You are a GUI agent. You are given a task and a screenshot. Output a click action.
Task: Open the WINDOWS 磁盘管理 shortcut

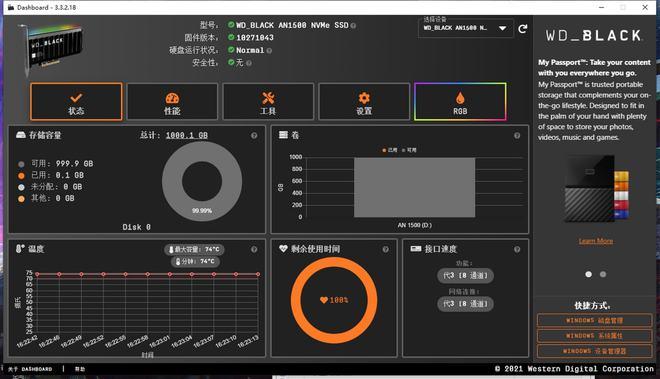pyautogui.click(x=594, y=320)
